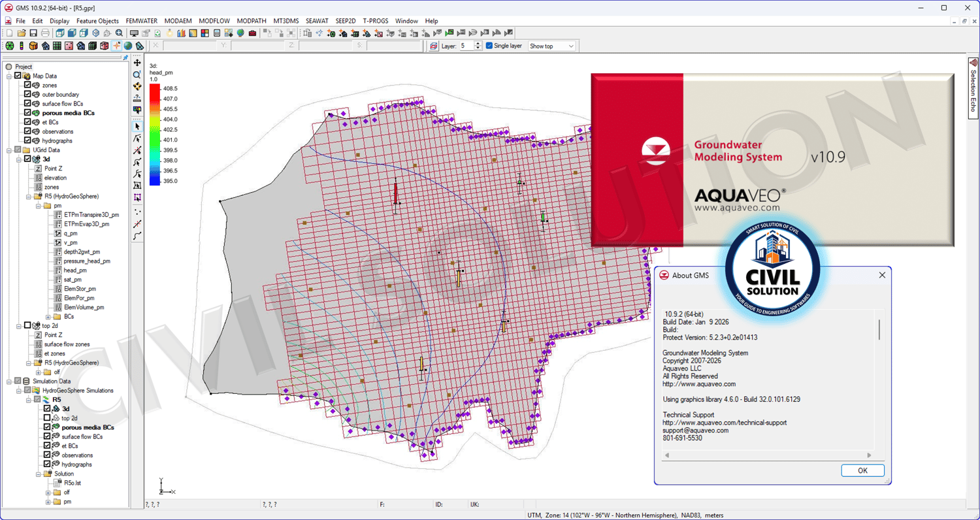This screenshot has height=520, width=980.
Task: Select the arrow pointer selection tool
Action: coord(137,126)
